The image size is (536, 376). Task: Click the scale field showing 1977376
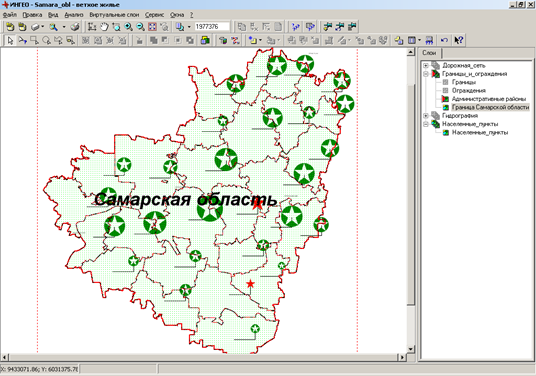click(212, 27)
